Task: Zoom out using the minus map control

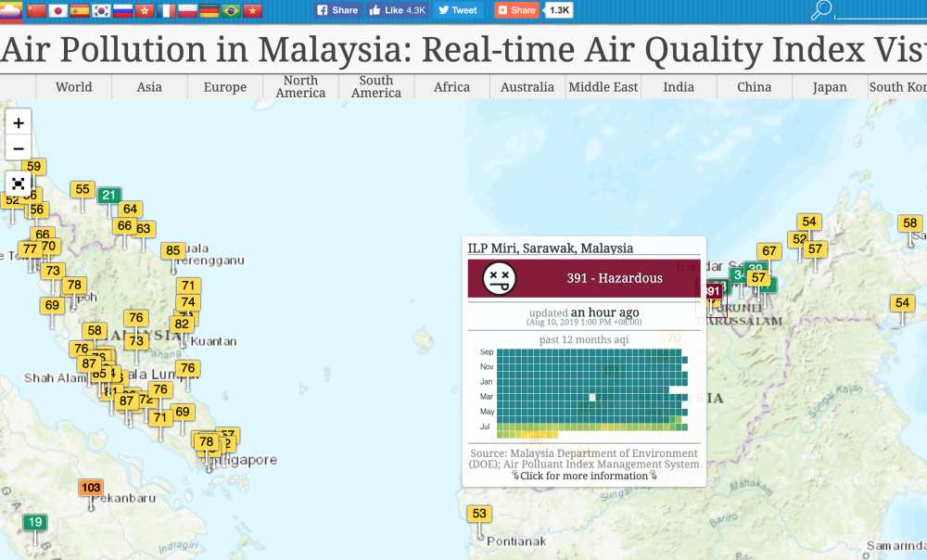Action: click(19, 148)
